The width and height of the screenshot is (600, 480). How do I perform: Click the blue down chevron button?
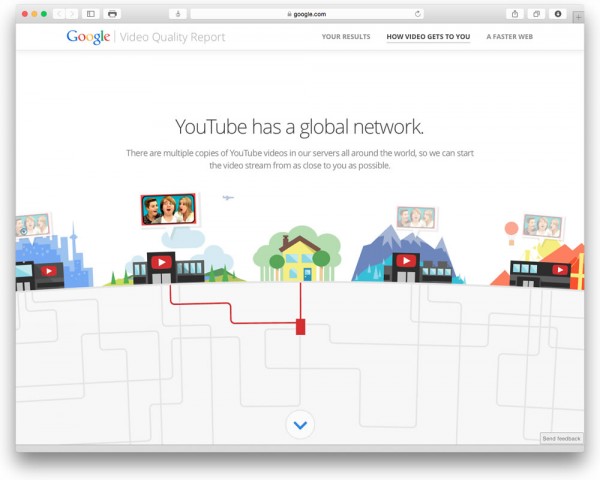tap(300, 425)
